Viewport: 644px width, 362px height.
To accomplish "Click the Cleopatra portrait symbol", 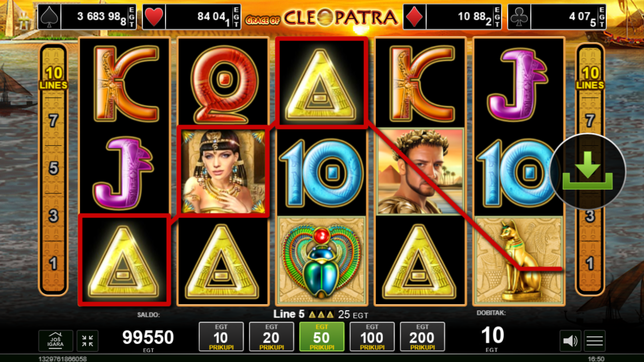I will point(223,172).
